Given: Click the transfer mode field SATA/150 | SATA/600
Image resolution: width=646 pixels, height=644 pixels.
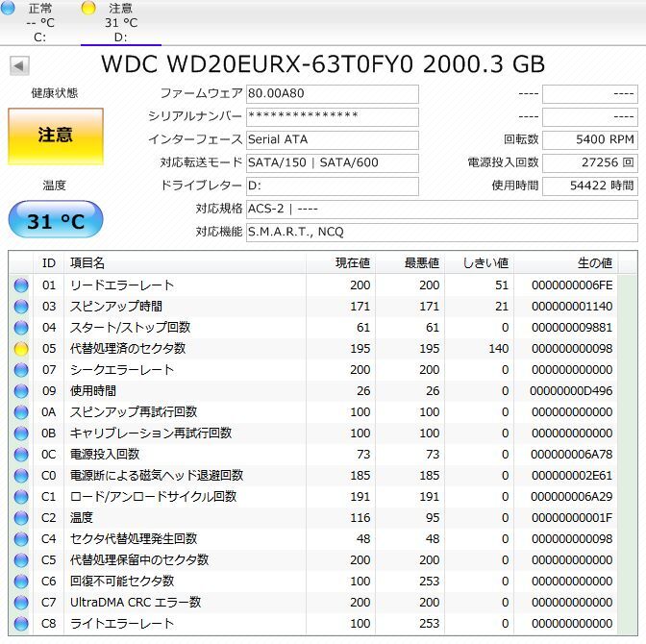Looking at the screenshot, I should coord(332,163).
